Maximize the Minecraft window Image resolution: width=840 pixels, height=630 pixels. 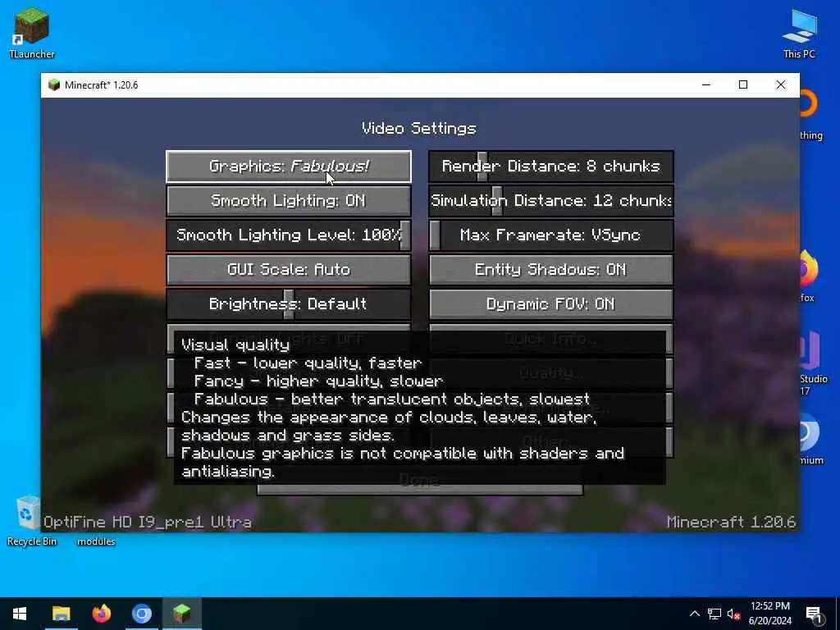pos(743,84)
